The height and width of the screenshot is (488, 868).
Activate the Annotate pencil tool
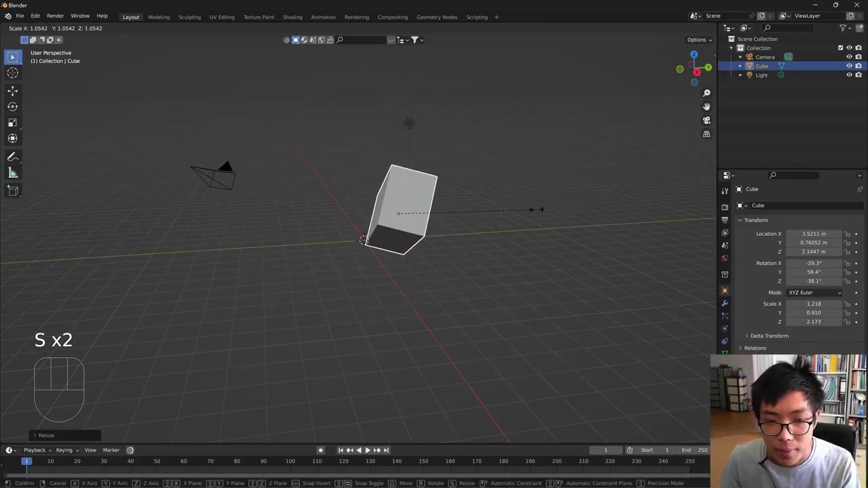point(12,157)
